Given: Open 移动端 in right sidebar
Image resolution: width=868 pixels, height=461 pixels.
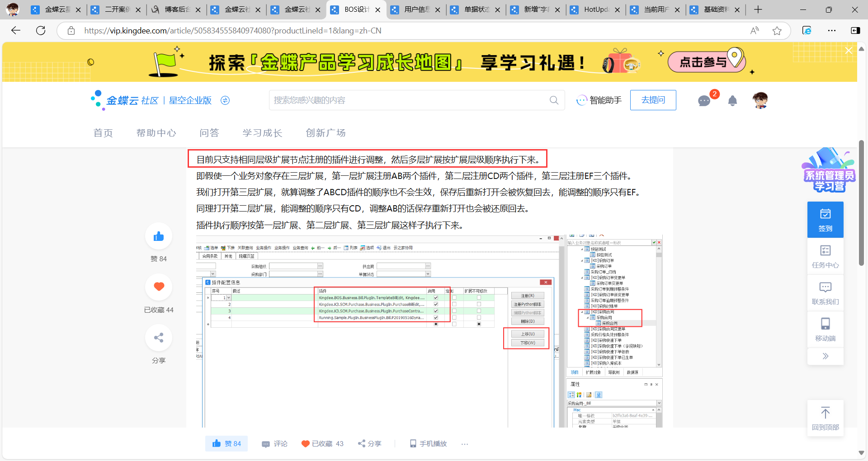Looking at the screenshot, I should pyautogui.click(x=826, y=329).
